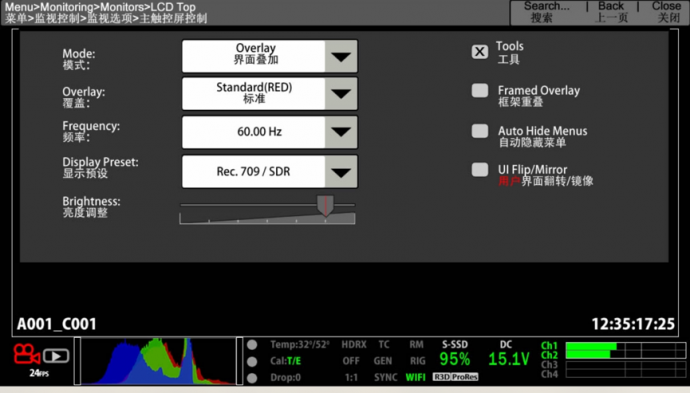Tap the R3D ProRes format badge

(x=455, y=377)
